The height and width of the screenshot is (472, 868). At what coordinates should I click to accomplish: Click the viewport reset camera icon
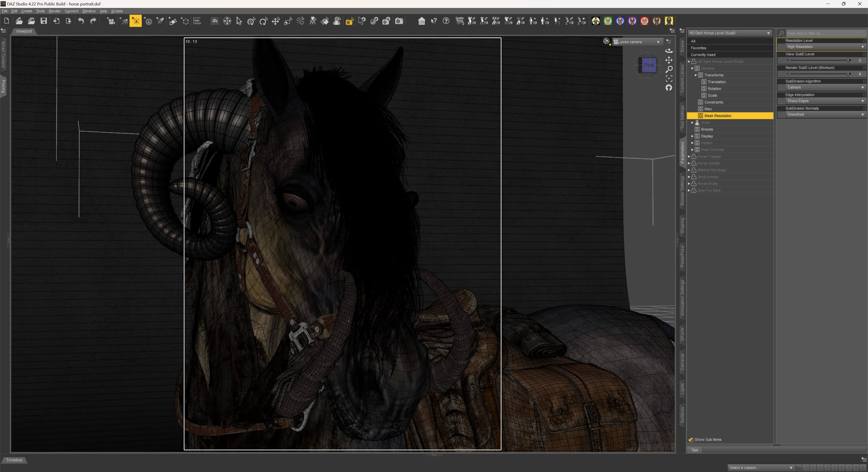(669, 88)
